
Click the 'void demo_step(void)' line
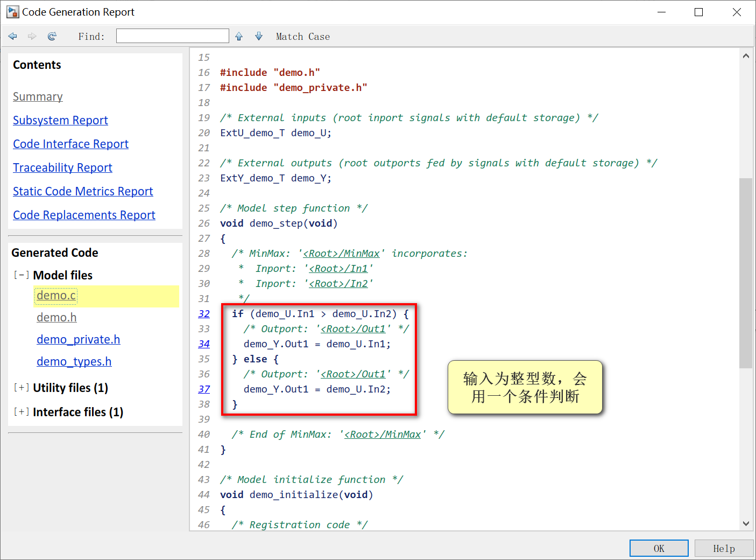pyautogui.click(x=279, y=223)
